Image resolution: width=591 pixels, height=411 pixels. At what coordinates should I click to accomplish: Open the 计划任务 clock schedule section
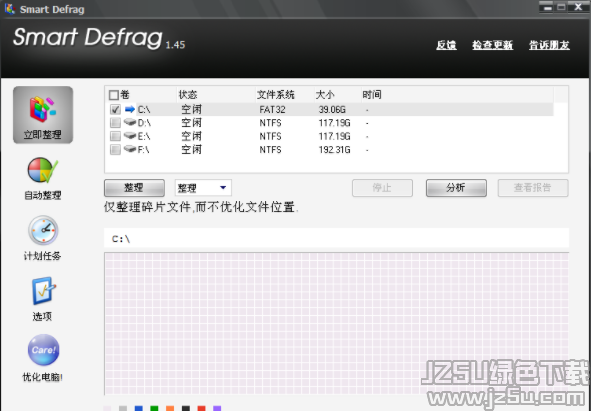tap(43, 238)
